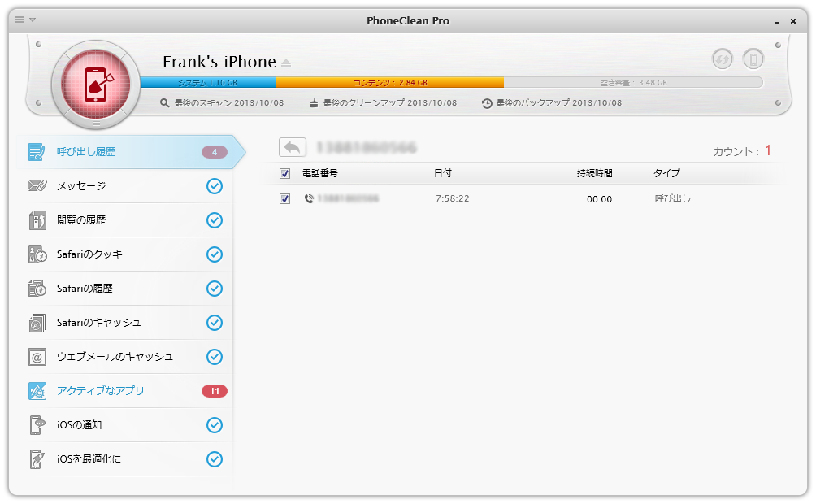Click checkmark next to iOSの通知

(215, 425)
